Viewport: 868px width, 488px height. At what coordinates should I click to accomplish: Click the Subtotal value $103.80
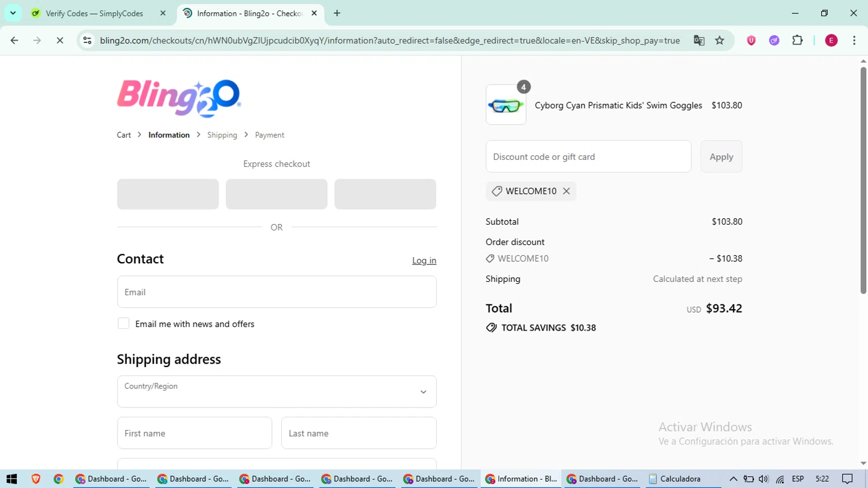[x=727, y=222]
